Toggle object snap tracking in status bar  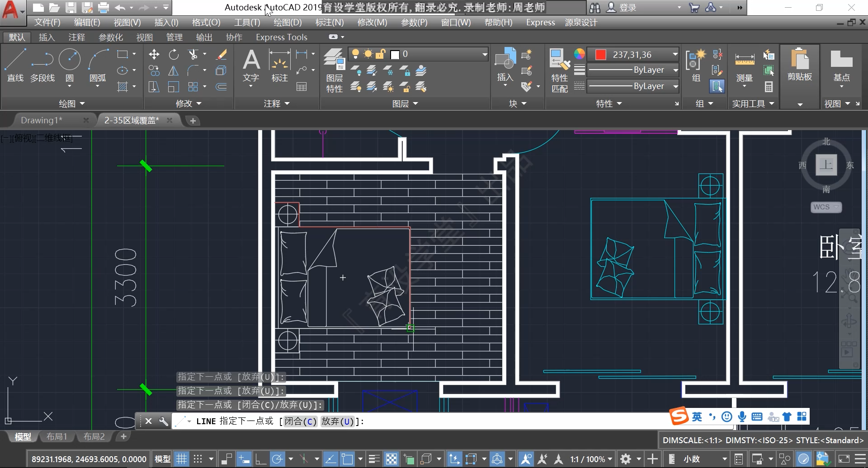click(330, 459)
